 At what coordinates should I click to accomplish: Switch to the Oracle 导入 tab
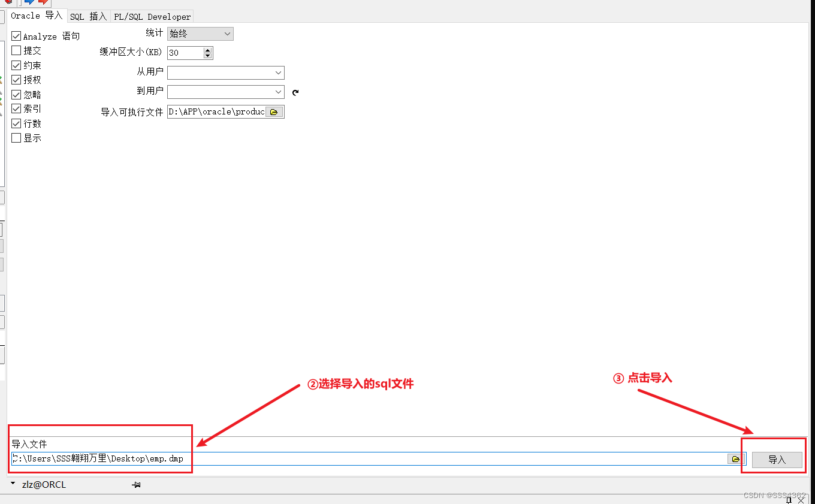[x=37, y=16]
